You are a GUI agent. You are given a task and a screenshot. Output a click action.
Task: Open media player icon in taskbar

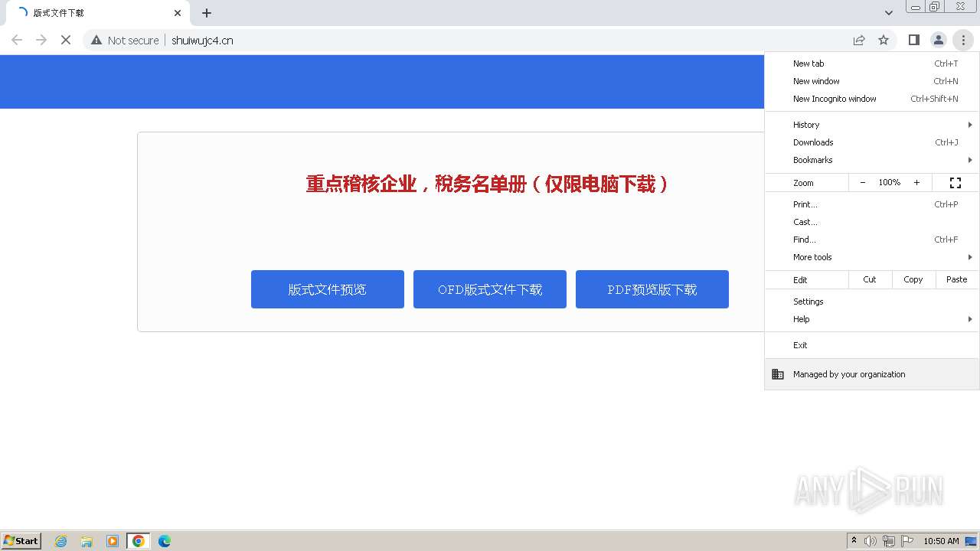113,541
